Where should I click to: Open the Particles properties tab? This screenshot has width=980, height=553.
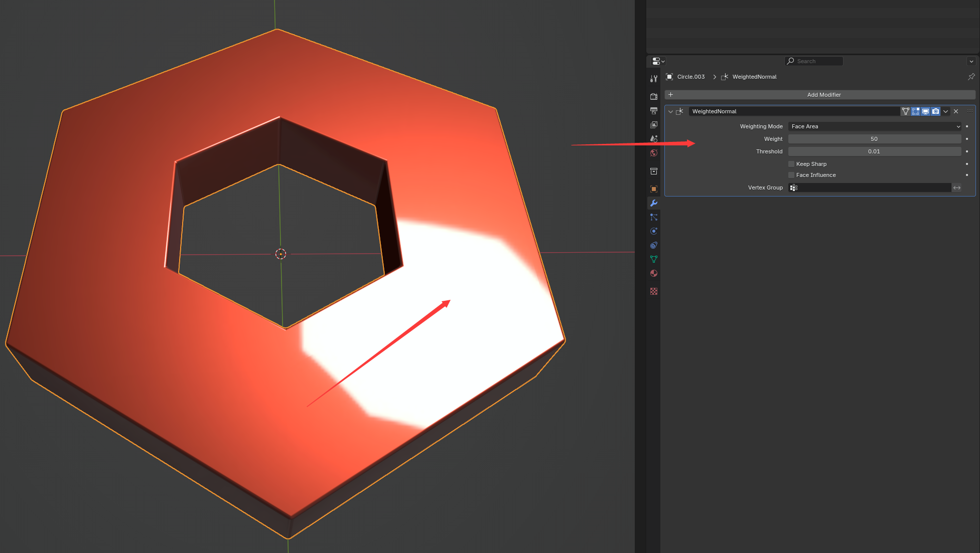653,217
